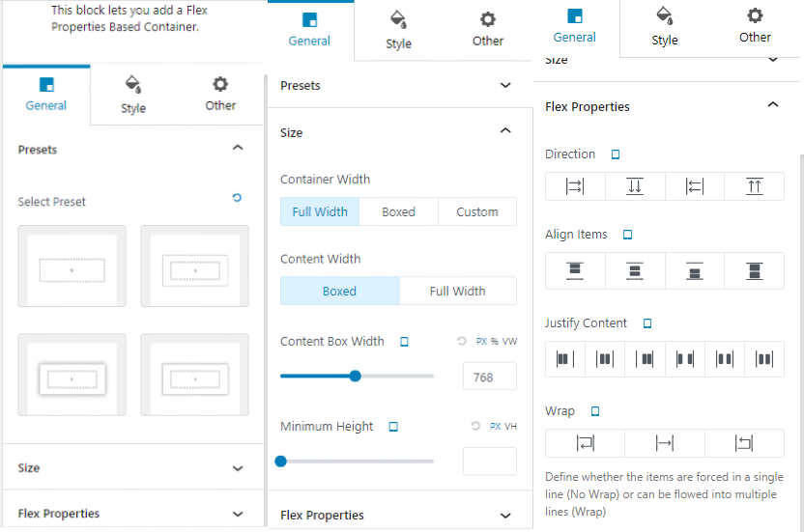This screenshot has width=804, height=532.
Task: Expand Flex Properties in the middle panel
Action: coord(504,516)
